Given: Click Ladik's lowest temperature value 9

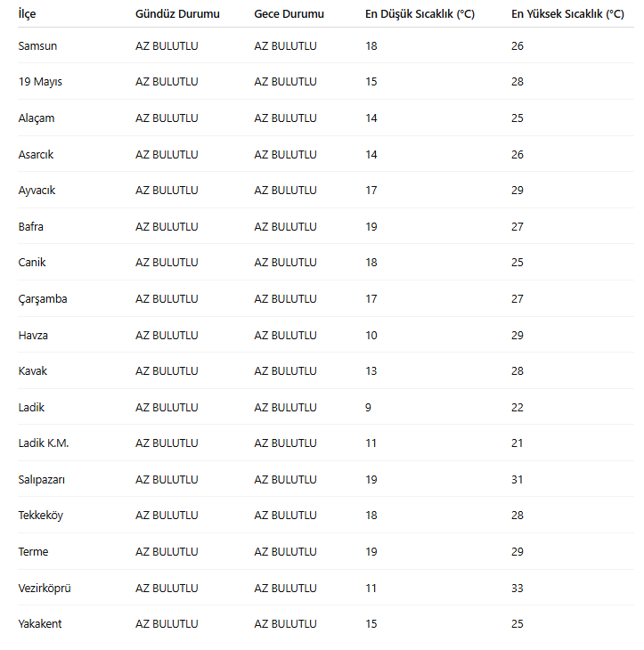Looking at the screenshot, I should pos(368,408).
